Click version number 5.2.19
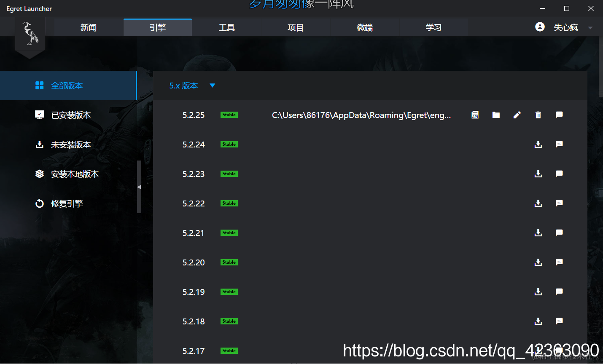Image resolution: width=603 pixels, height=364 pixels. pos(194,292)
